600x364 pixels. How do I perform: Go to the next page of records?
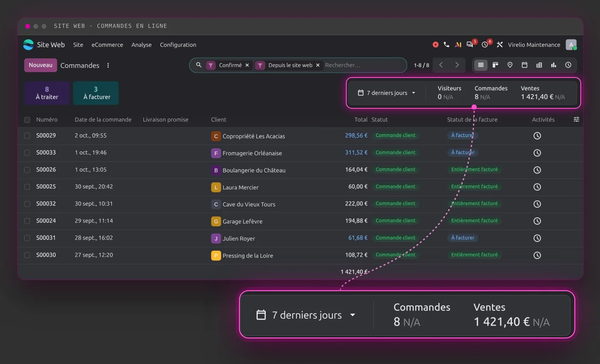457,65
